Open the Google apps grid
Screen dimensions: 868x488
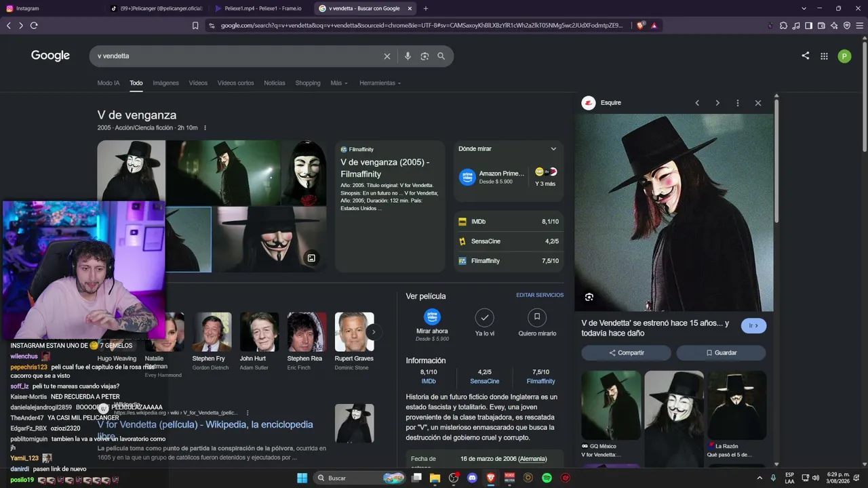(x=824, y=56)
